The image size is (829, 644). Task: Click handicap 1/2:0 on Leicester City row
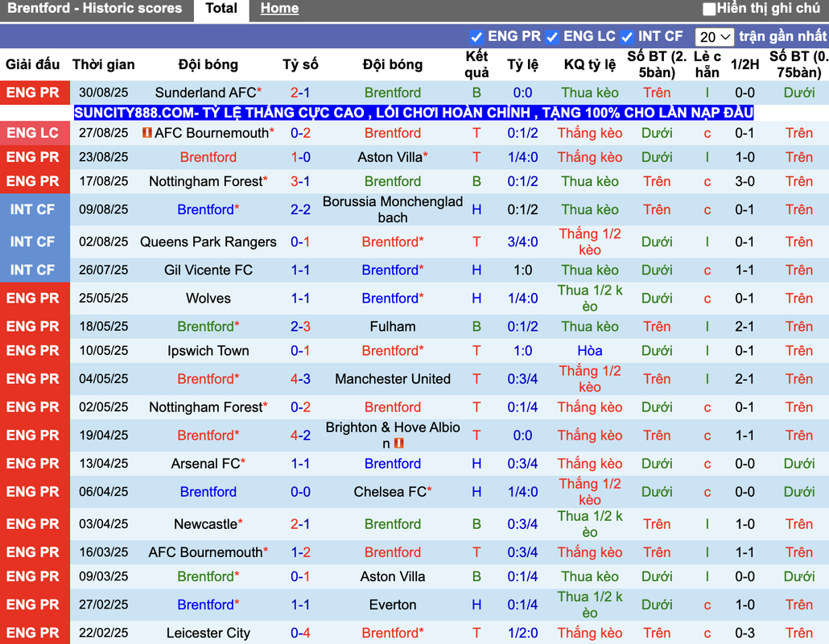click(523, 633)
